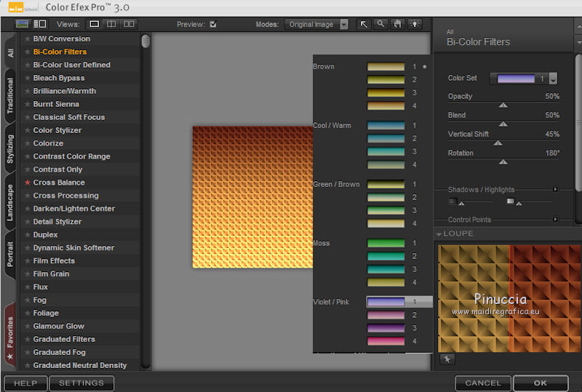Expand the Control Points section
Viewport: 582px width, 392px height.
coord(555,220)
